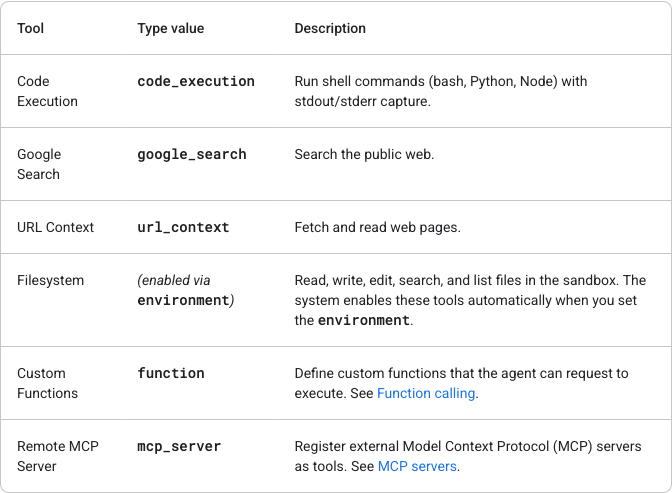
Task: Click the 'Read, write, edit, search' description
Action: pos(470,300)
